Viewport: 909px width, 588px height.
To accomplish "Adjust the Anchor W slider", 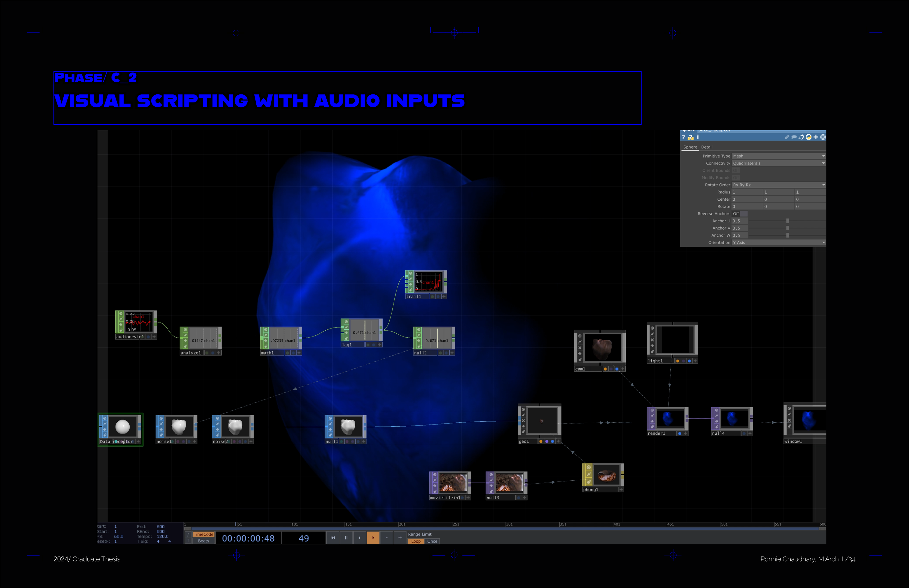I will (787, 236).
